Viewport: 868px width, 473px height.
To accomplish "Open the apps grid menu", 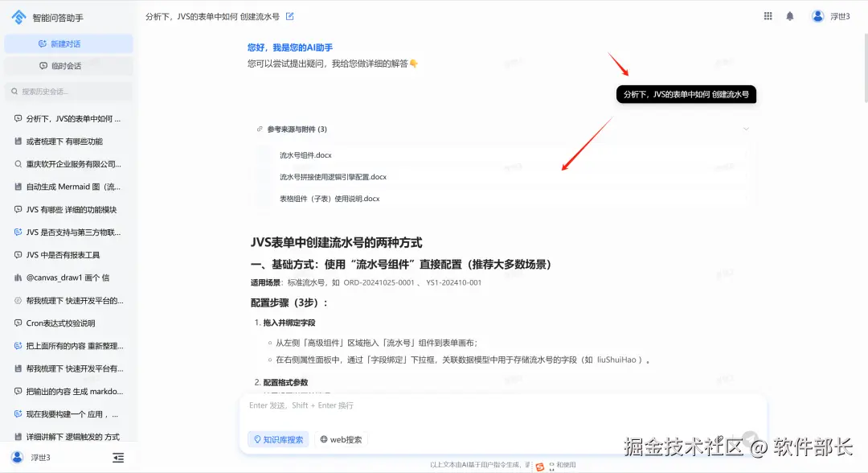I will point(768,16).
